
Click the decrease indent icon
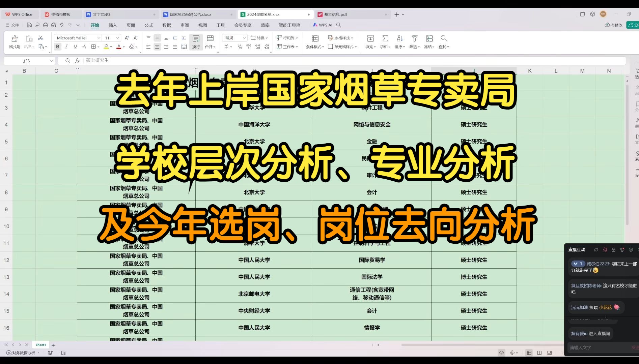pyautogui.click(x=175, y=38)
